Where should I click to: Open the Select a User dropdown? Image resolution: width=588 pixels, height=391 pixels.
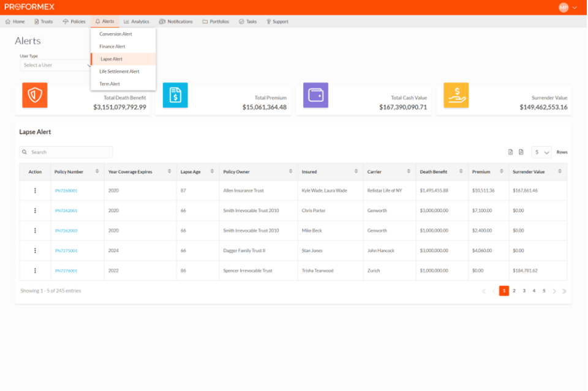(55, 65)
